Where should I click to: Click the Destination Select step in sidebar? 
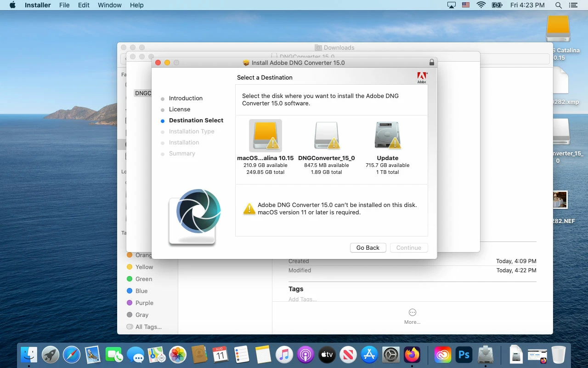pyautogui.click(x=196, y=120)
